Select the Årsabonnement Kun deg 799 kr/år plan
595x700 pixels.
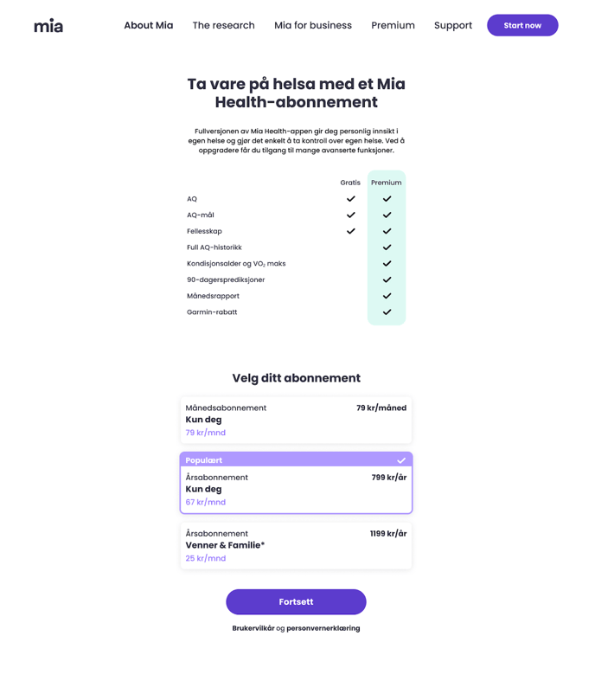click(x=296, y=490)
